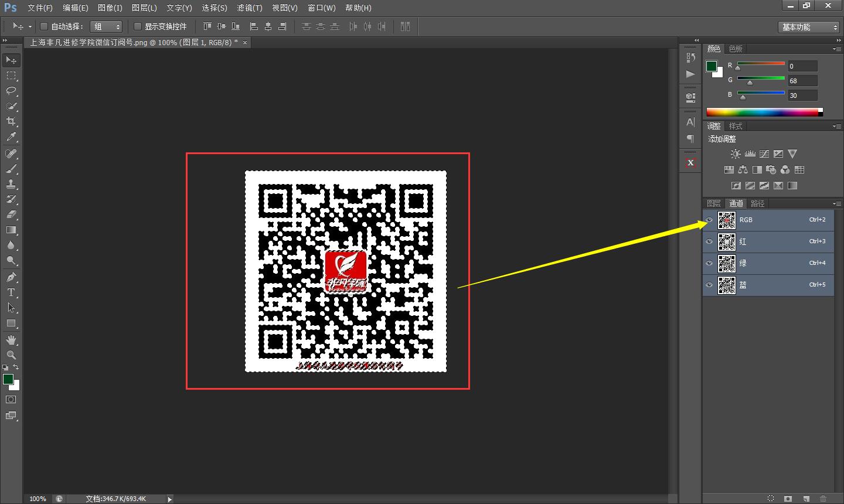The height and width of the screenshot is (504, 844).
Task: Select the Rectangle shape tool
Action: click(x=11, y=323)
